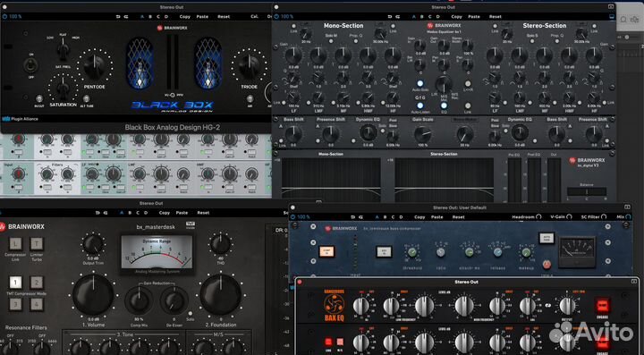
Task: Click the Gain Scale knob in bx_digital
Action: [422, 134]
